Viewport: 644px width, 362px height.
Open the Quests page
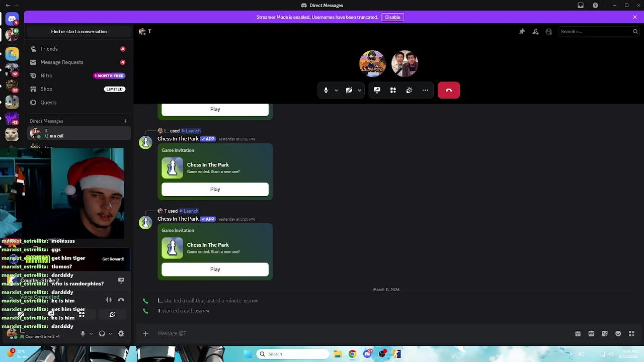(79, 103)
